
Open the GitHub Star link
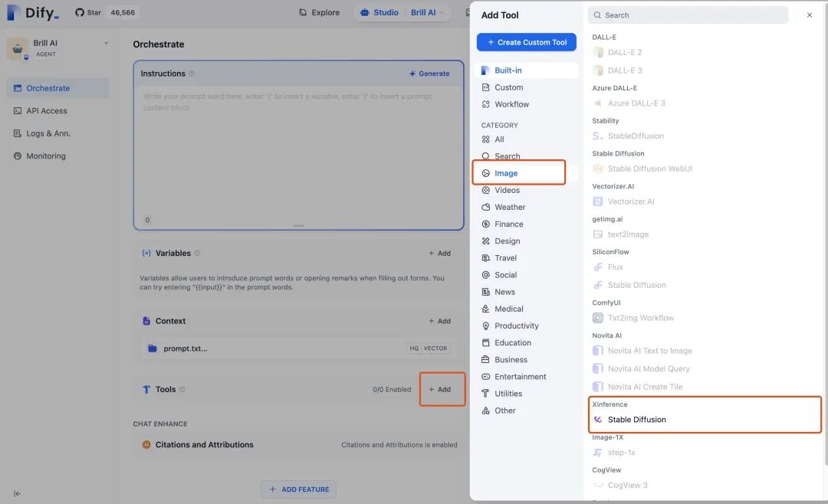pos(87,12)
